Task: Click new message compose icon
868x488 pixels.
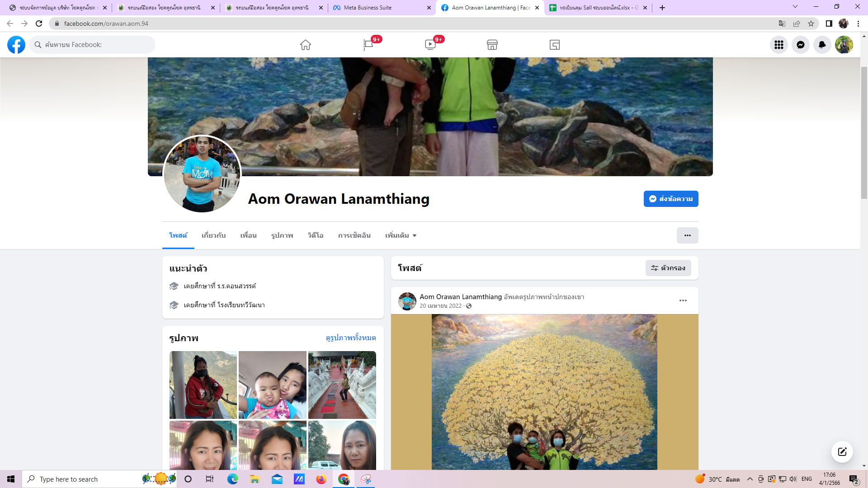Action: [x=842, y=452]
